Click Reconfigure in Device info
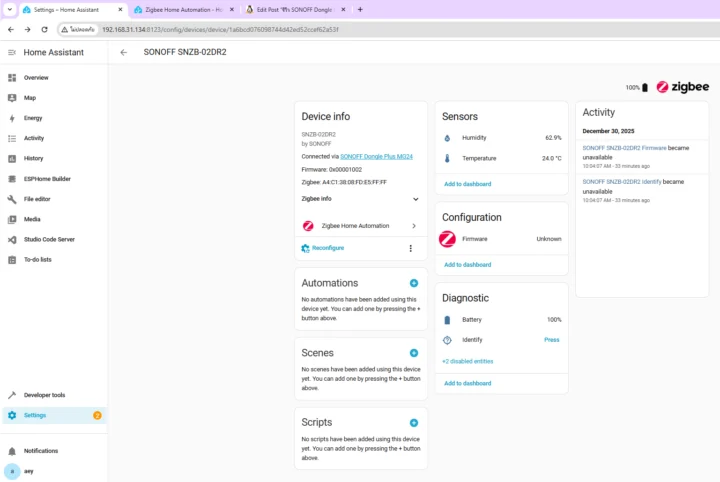 click(x=327, y=248)
